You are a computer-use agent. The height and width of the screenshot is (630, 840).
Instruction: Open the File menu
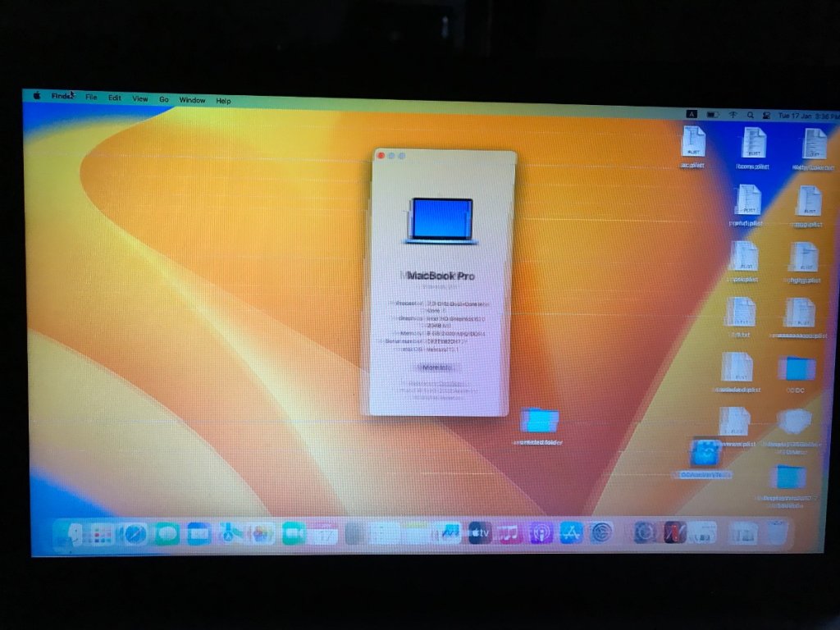(x=91, y=97)
